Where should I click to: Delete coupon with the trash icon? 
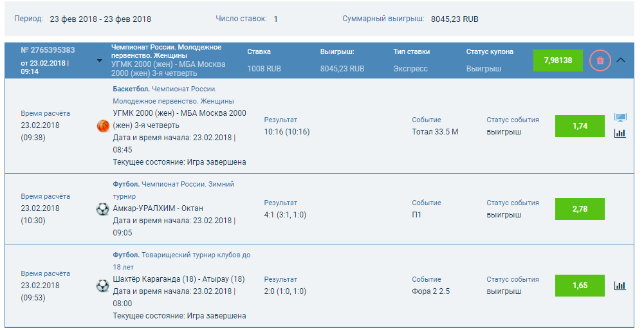(600, 60)
